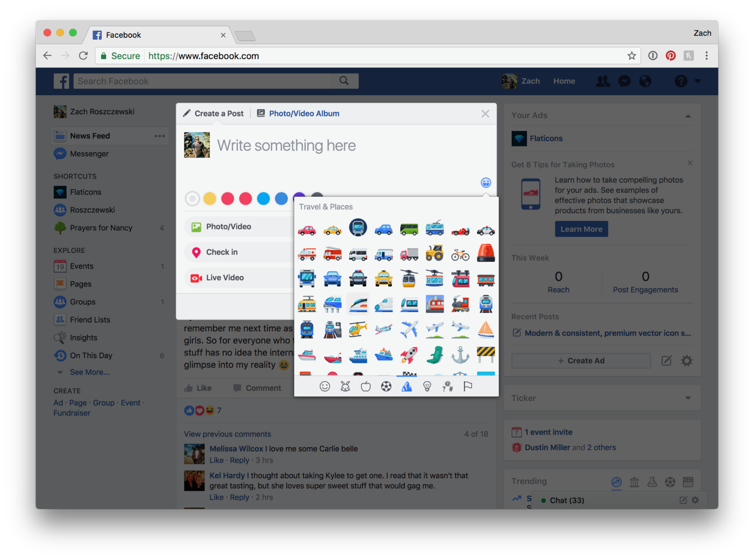Open Friend Requests icon in Facebook header

[603, 81]
